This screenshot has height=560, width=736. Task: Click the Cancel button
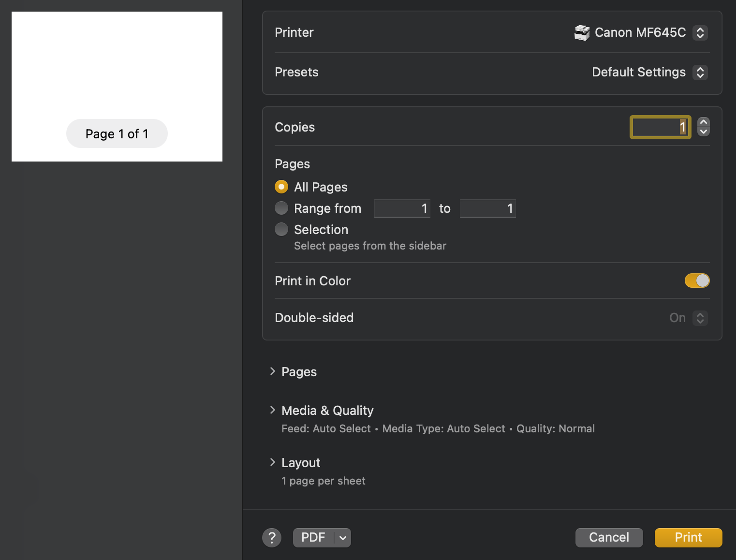tap(609, 537)
